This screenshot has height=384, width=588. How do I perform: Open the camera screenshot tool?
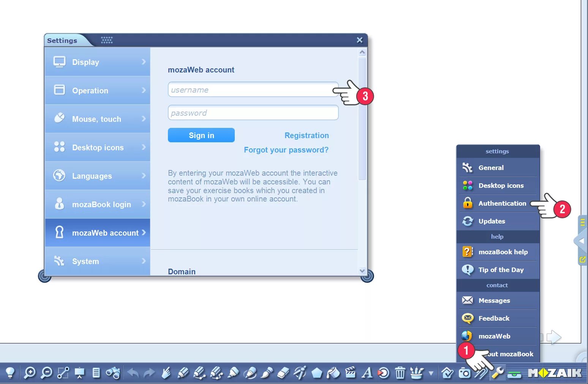coord(464,373)
